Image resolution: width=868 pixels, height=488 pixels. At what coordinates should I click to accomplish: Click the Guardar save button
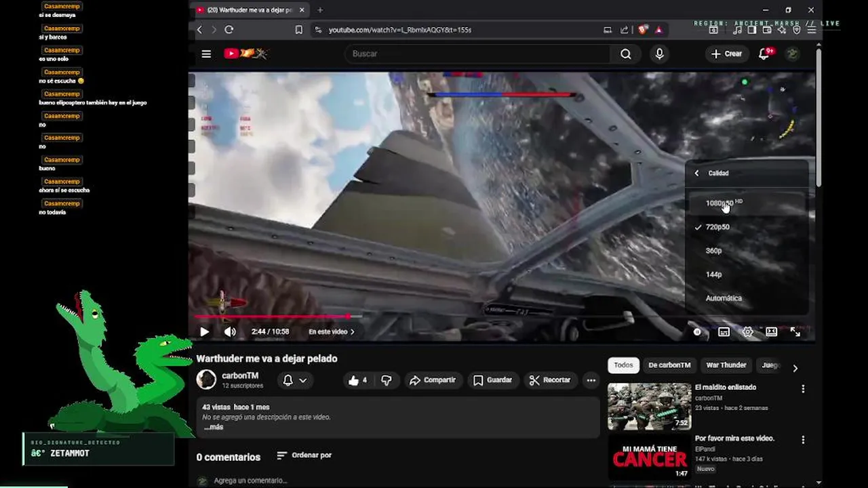click(x=492, y=380)
